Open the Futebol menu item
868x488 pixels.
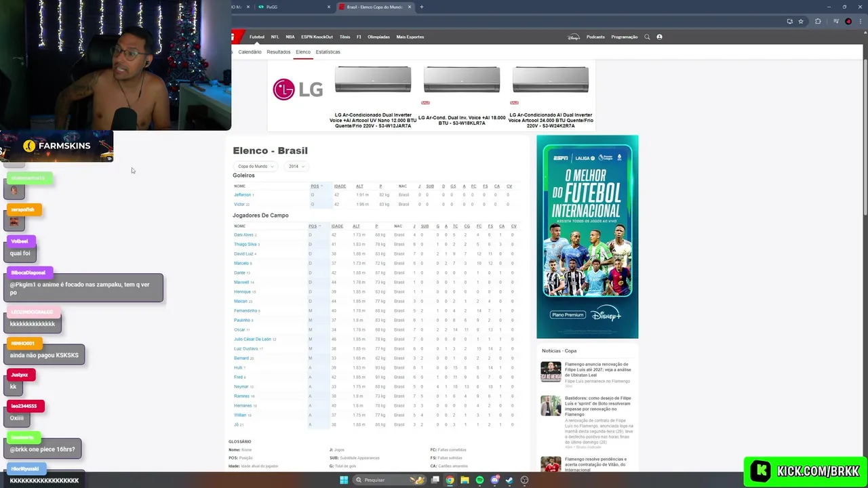tap(257, 37)
